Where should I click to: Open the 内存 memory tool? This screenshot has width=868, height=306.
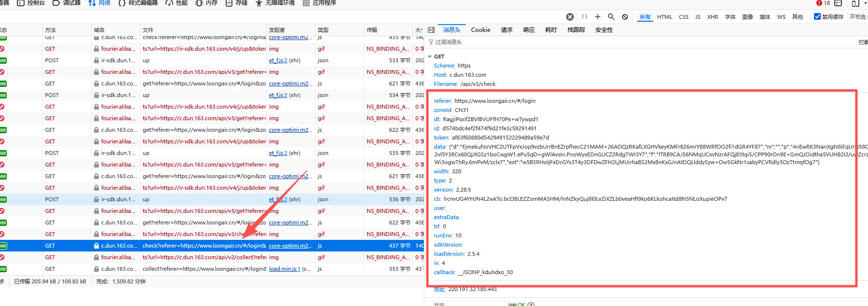[206, 3]
